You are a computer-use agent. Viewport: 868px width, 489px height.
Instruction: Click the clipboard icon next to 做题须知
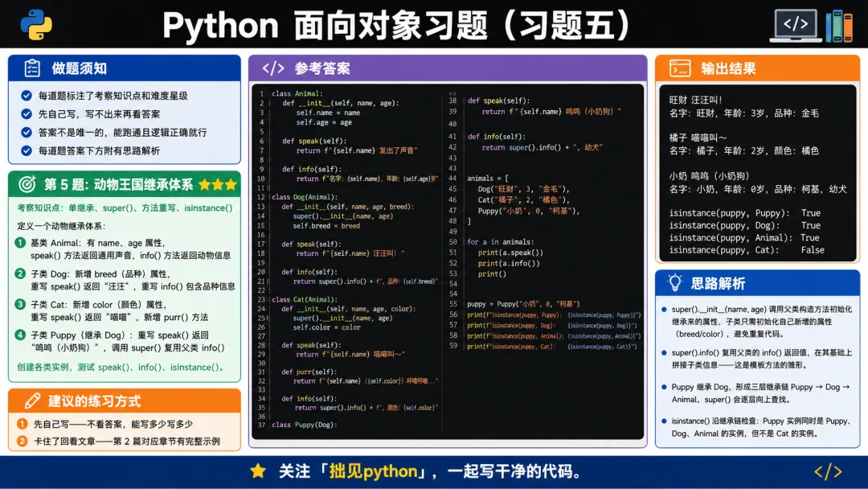[32, 68]
